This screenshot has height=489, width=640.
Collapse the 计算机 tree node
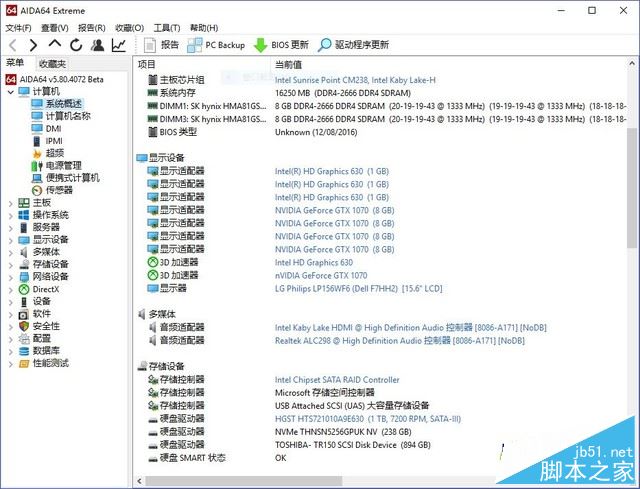coord(11,92)
